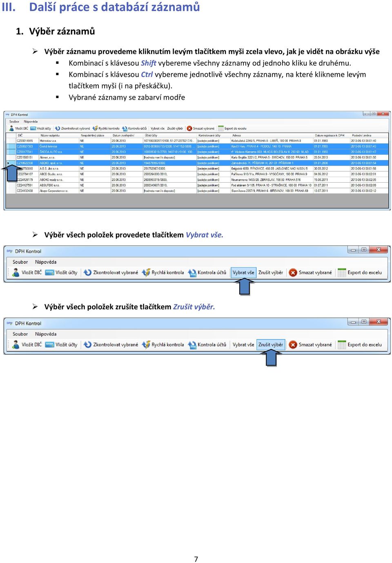Image resolution: width=392 pixels, height=563 pixels.
Task: Open Nápověda menu in window with Vybrat vše highlighted
Action: 46,262
